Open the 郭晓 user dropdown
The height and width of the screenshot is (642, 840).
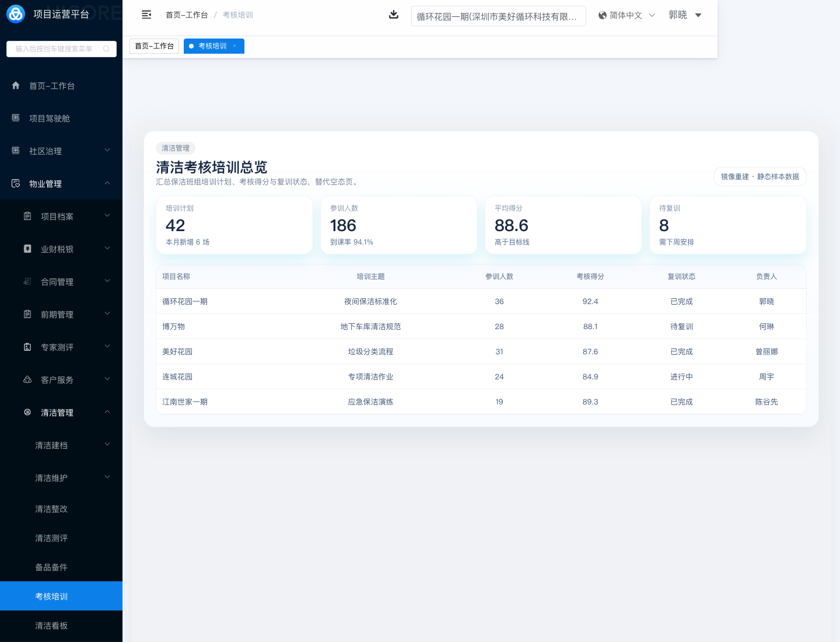(685, 15)
